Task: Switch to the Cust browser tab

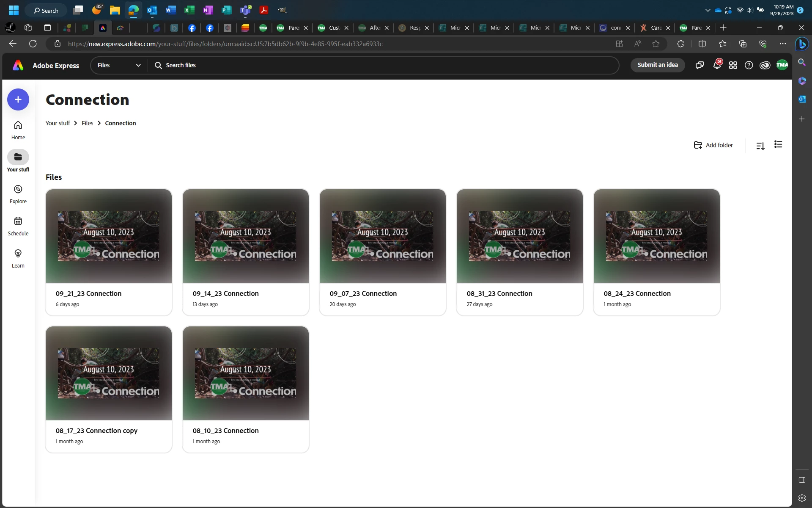Action: (330, 28)
